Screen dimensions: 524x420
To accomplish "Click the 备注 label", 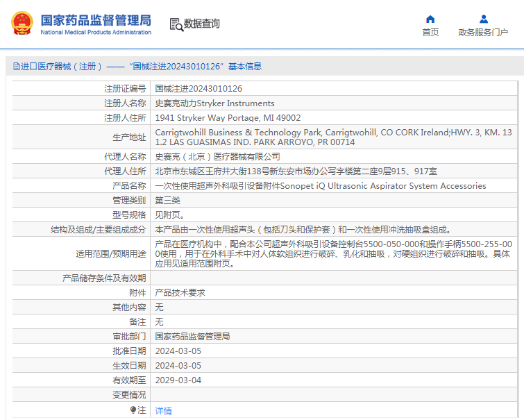I will coord(137,321).
